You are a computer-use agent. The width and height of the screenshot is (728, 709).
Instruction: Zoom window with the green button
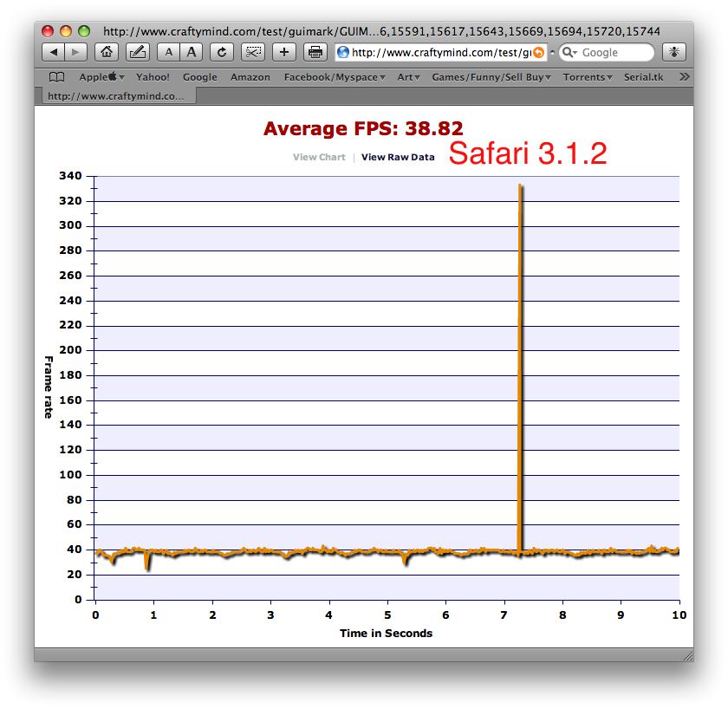tap(84, 31)
